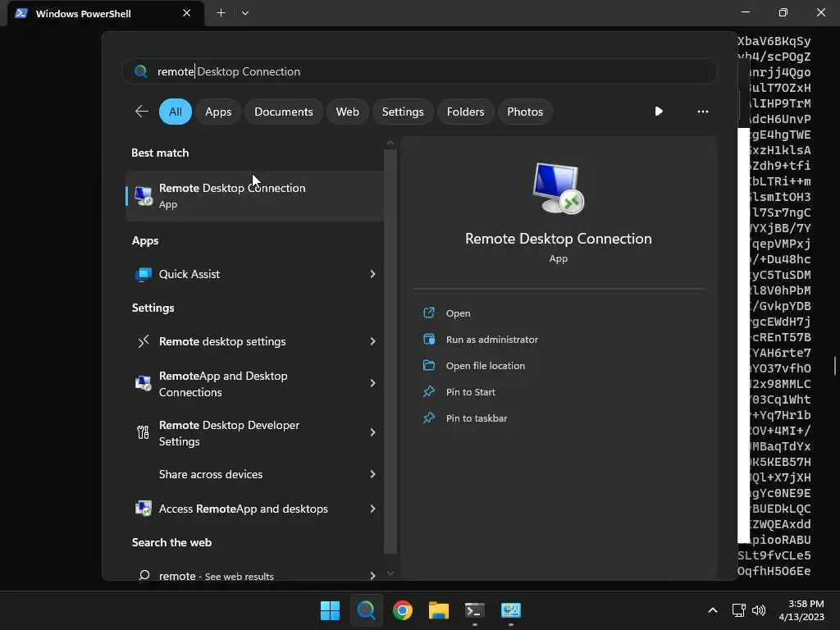The width and height of the screenshot is (840, 630).
Task: Expand RemoteApp and Desktop Connections chevron
Action: tap(372, 383)
